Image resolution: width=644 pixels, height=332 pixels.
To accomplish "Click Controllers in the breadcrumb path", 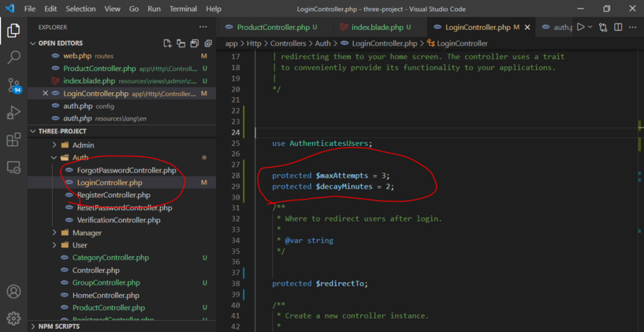I will point(288,43).
